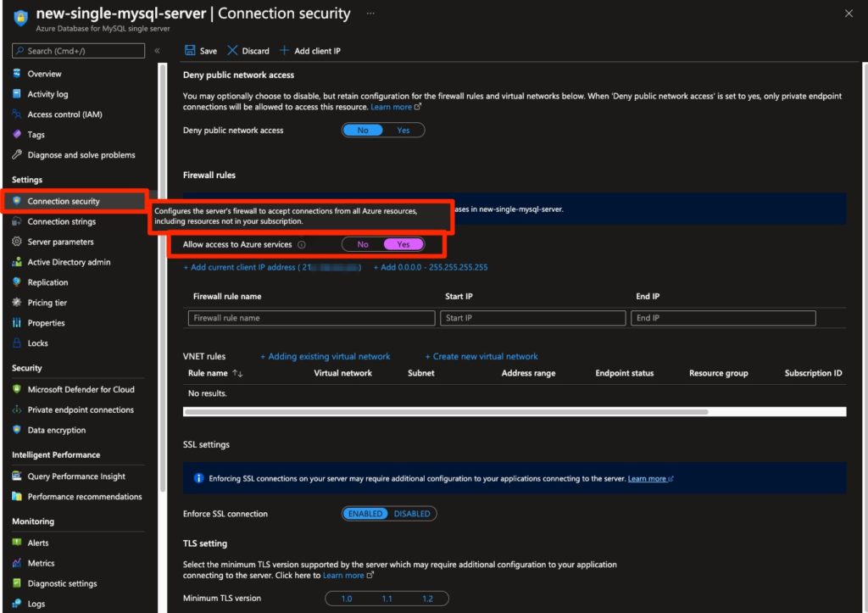Image resolution: width=868 pixels, height=613 pixels.
Task: Click the Performance recommendations icon
Action: pos(17,496)
